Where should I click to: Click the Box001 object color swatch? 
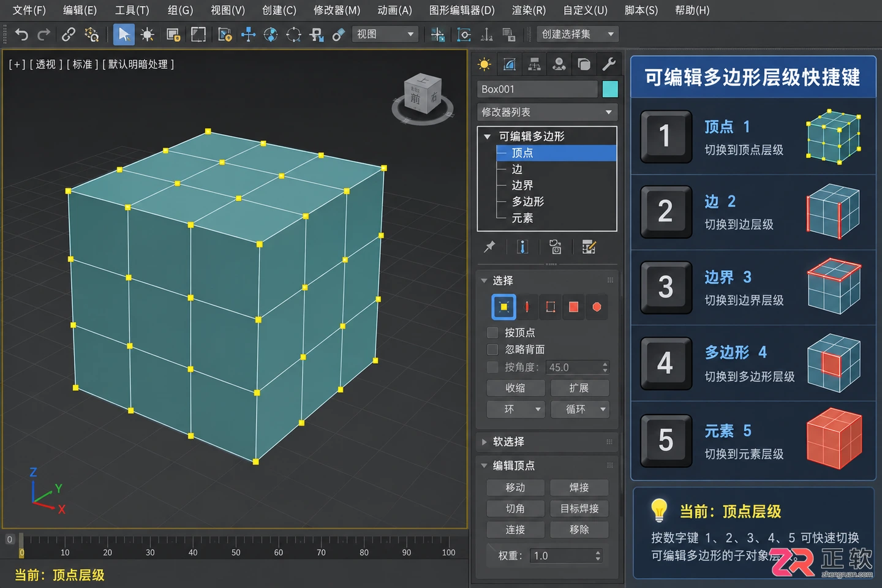click(x=610, y=89)
